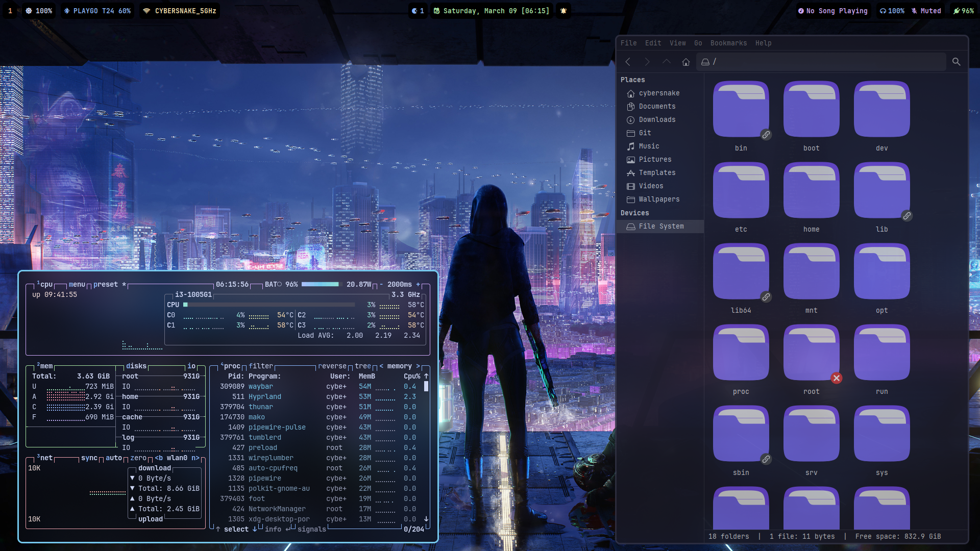980x551 pixels.
Task: Click the Bluetooth PLAYGO T24 indicator
Action: tap(97, 11)
